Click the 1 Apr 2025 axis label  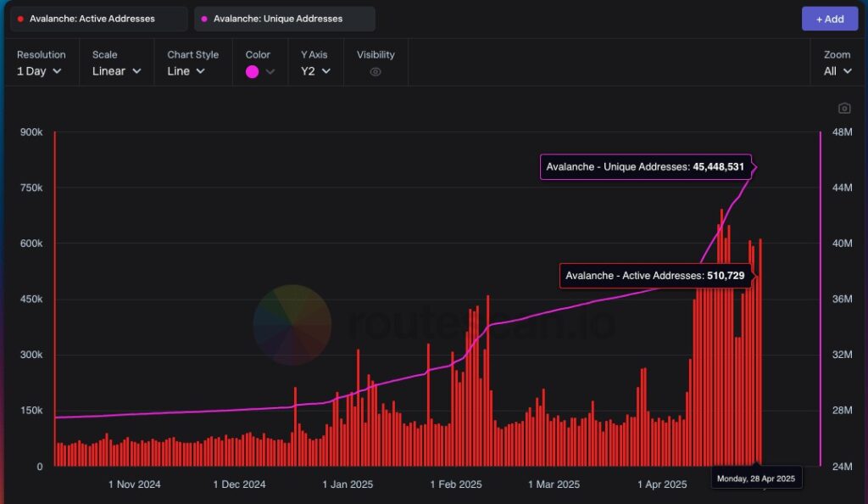point(662,484)
